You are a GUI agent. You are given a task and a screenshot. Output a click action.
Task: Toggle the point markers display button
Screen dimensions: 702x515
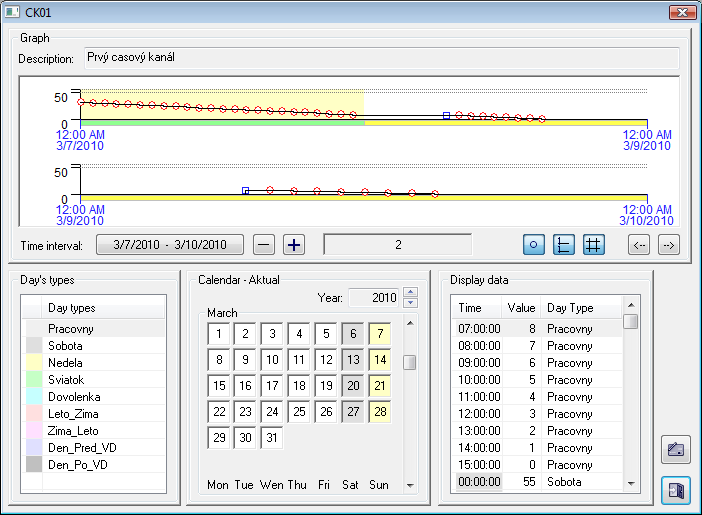tap(535, 244)
